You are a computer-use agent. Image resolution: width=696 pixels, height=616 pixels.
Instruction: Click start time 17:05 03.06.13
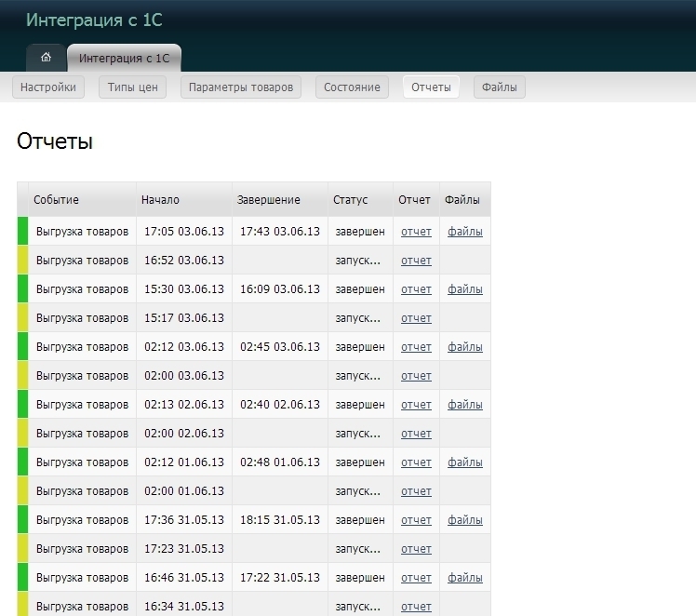pyautogui.click(x=184, y=231)
